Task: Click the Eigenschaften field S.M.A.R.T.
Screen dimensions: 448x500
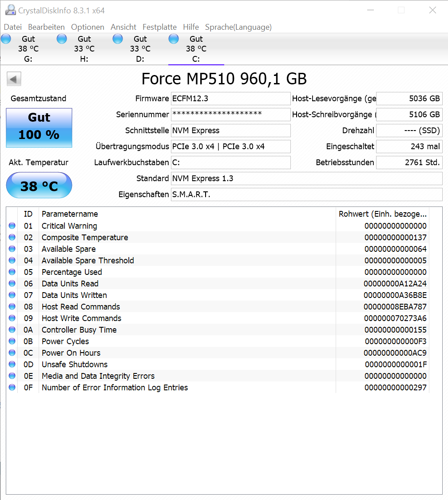Action: pos(306,194)
